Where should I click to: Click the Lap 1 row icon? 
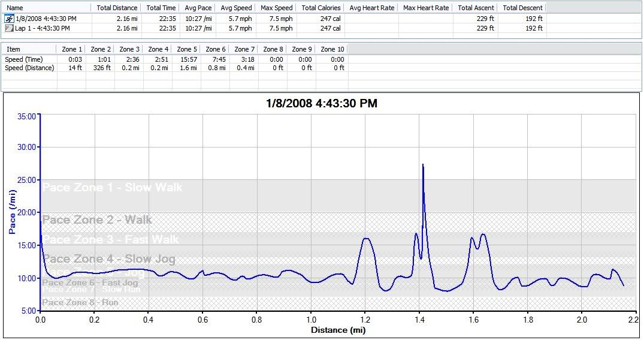point(9,28)
